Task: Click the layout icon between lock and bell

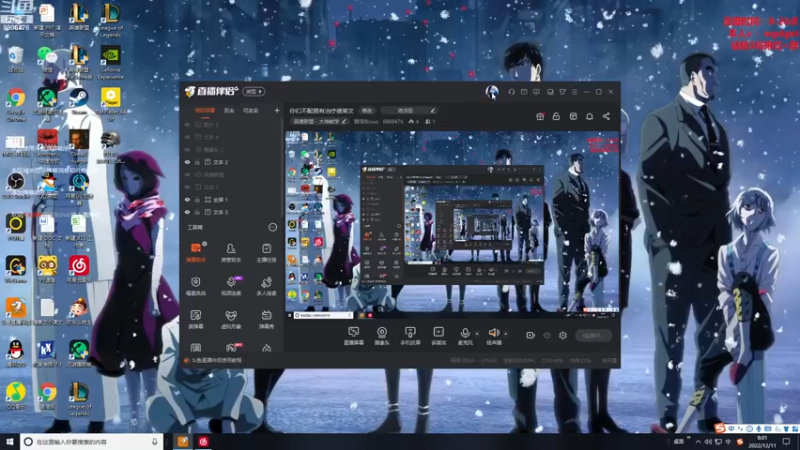Action: [x=573, y=116]
